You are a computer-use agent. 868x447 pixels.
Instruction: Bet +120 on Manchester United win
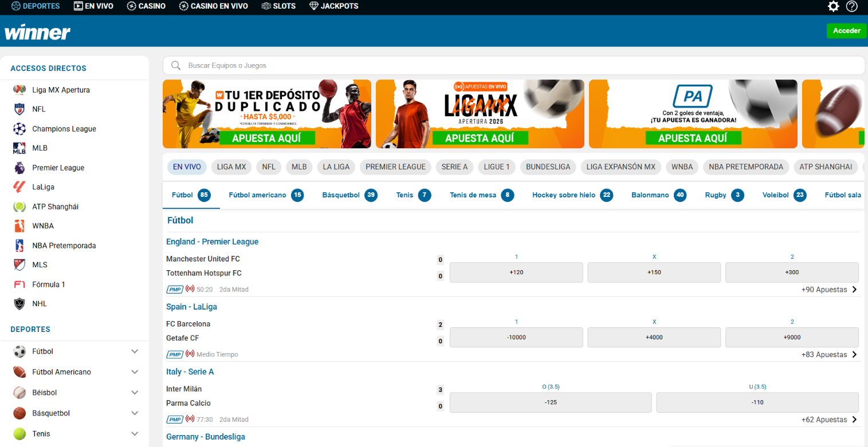(516, 272)
